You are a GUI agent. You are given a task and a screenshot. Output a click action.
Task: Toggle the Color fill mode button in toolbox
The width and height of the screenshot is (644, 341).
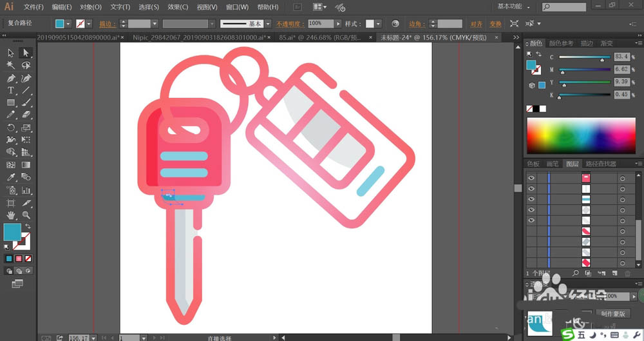(x=9, y=258)
